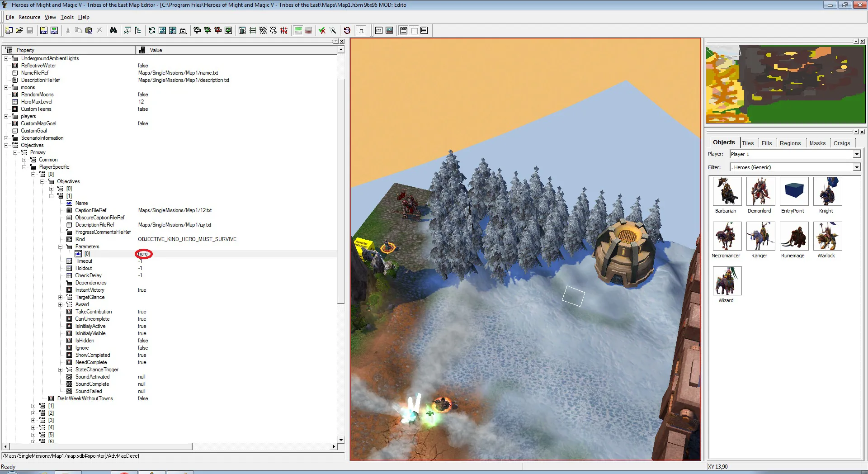The image size is (868, 474).
Task: Click the magic wand toolbar icon
Action: point(333,30)
